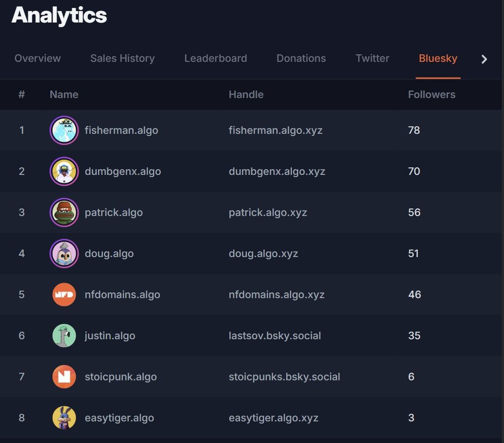This screenshot has height=443, width=504.
Task: Click the lastsov.bsky.social handle
Action: pos(275,336)
